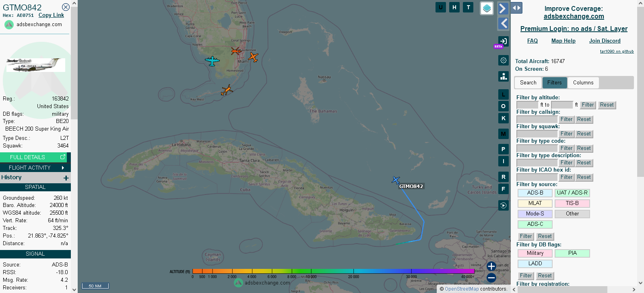Toggle PIA DB flag filter
This screenshot has width=644, height=293.
pyautogui.click(x=572, y=253)
